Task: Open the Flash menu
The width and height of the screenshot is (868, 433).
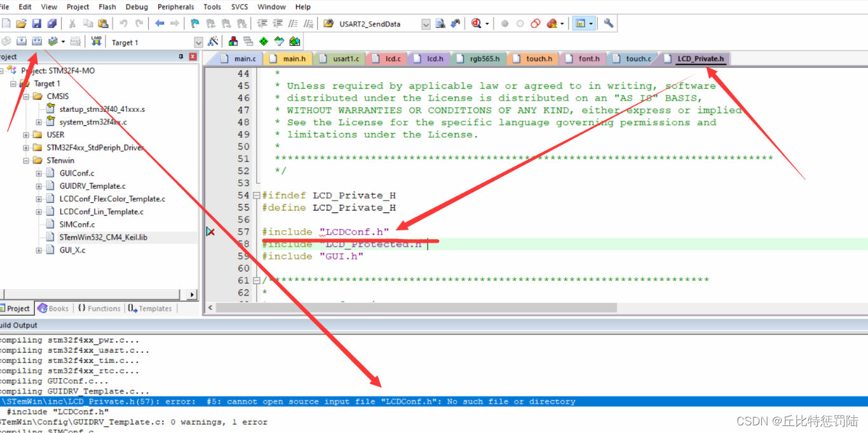Action: click(107, 7)
